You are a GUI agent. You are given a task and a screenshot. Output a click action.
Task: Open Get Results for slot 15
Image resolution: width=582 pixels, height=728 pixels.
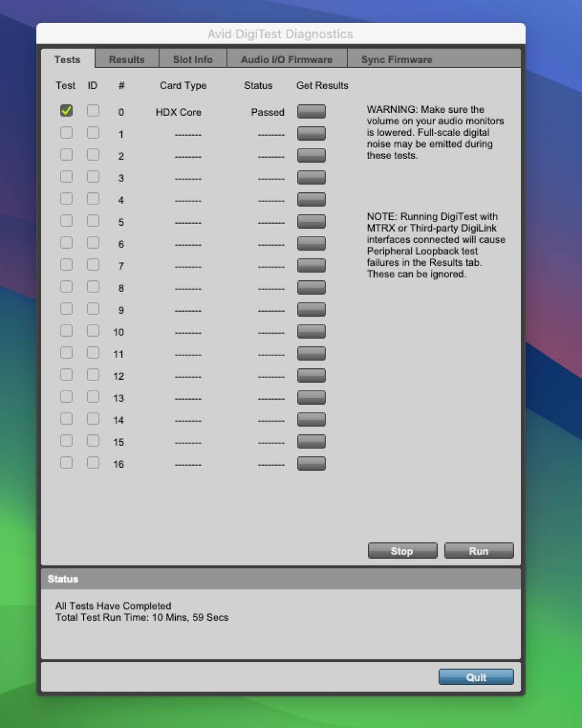pos(311,441)
